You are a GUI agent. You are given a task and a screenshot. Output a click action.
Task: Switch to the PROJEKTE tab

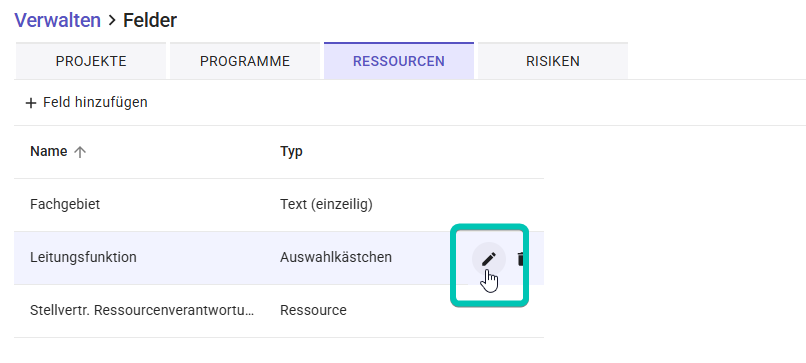pyautogui.click(x=91, y=61)
